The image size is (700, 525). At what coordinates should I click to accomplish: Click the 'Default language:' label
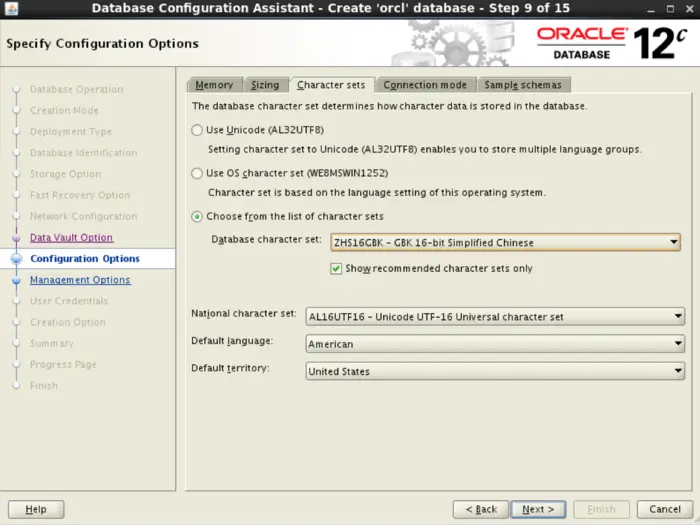232,341
